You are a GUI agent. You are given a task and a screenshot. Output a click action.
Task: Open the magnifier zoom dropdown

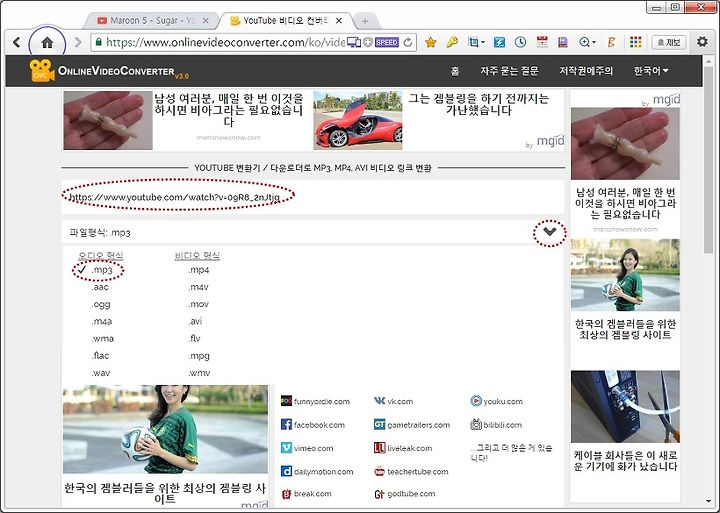pos(587,42)
